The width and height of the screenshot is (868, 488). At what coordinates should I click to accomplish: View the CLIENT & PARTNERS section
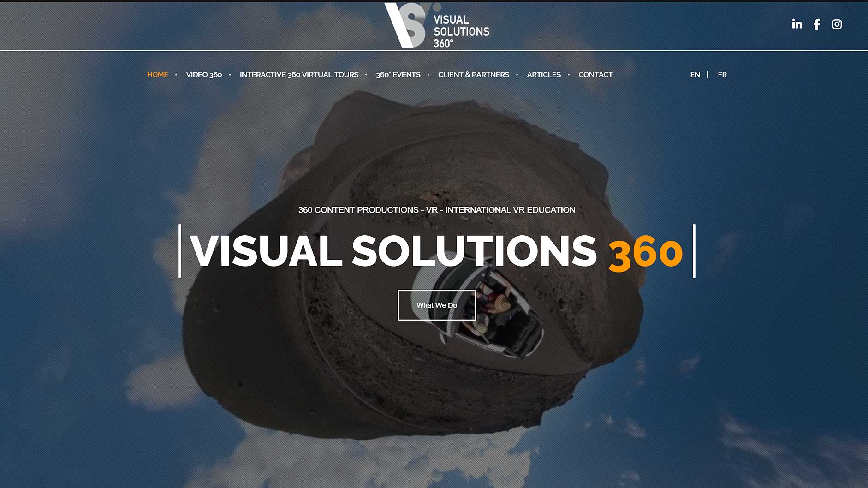474,74
